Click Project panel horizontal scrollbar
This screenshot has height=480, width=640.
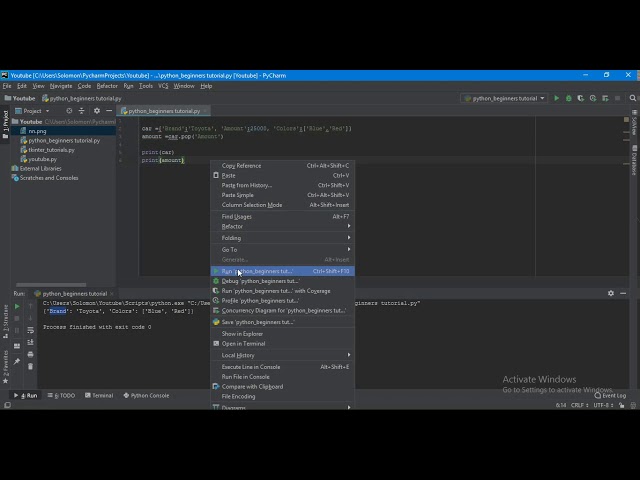[x=51, y=285]
